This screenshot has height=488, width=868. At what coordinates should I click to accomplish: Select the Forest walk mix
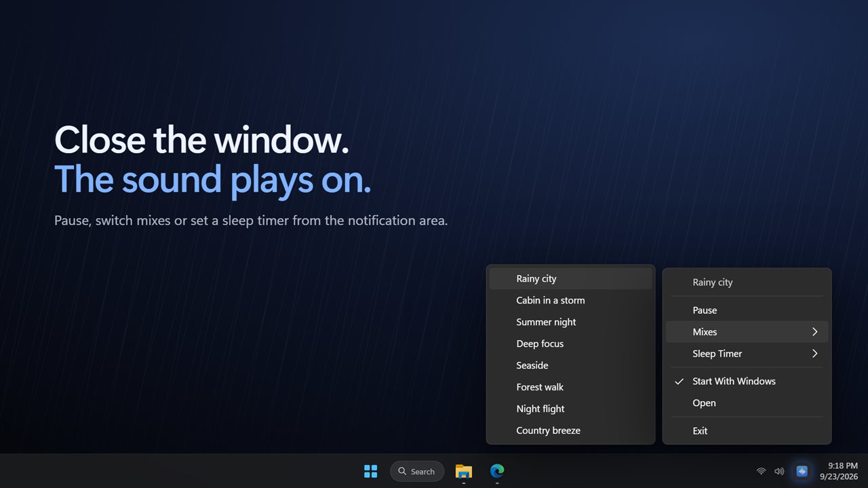570,387
